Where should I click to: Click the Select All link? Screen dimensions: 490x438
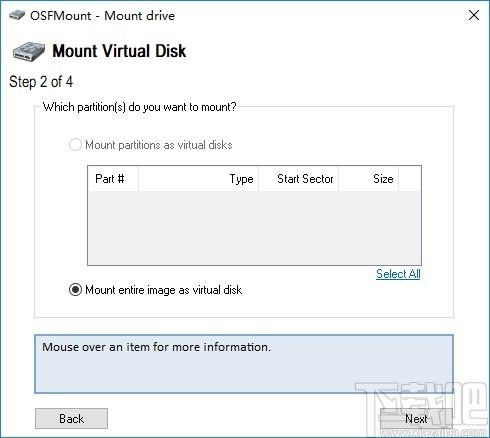[x=398, y=274]
